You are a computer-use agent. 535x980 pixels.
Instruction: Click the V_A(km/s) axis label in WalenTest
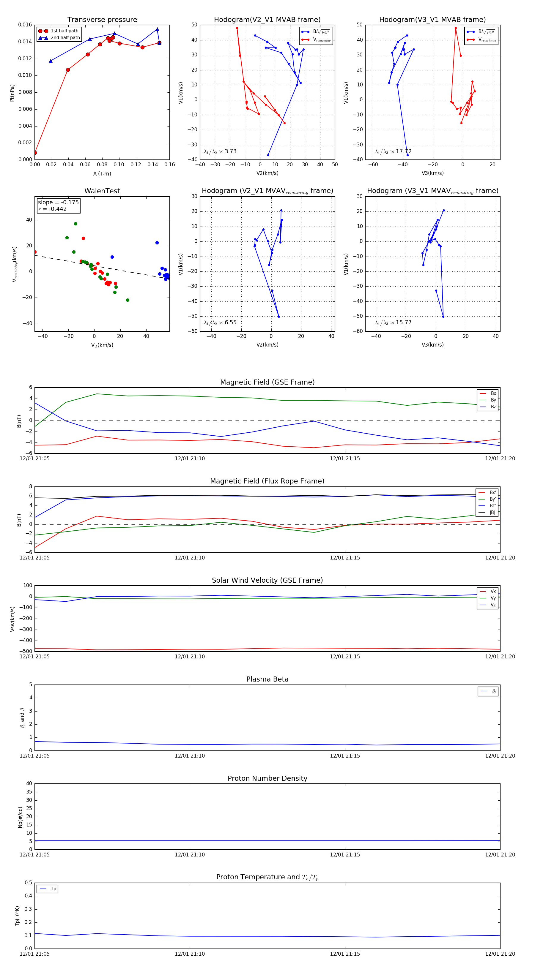coord(102,345)
